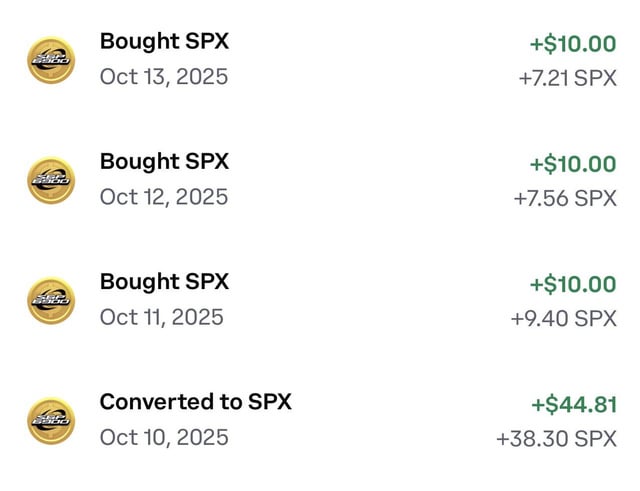Tap +$10.00 amount on Oct 13 row

[x=573, y=44]
